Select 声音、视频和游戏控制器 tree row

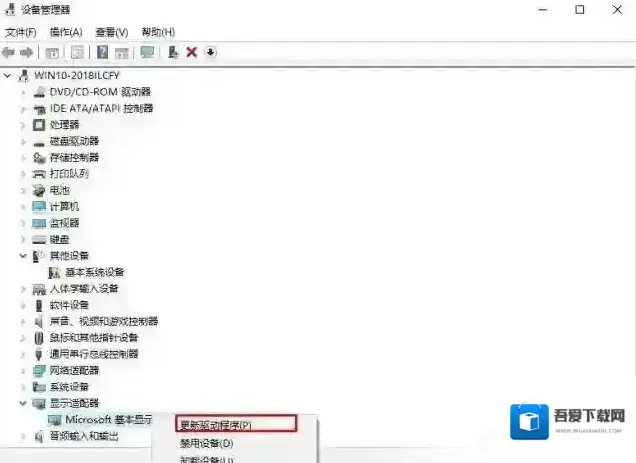[x=104, y=321]
